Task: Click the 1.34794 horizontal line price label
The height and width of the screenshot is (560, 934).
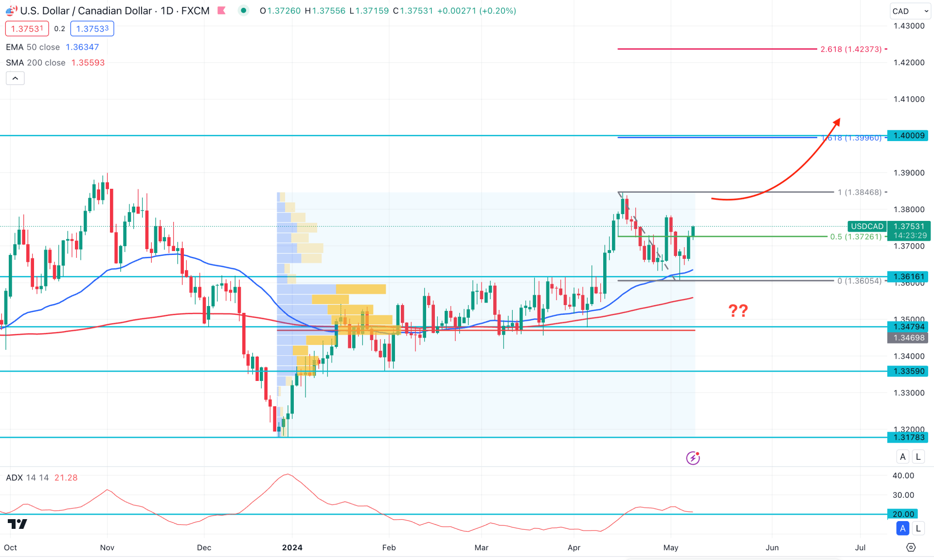Action: (908, 327)
